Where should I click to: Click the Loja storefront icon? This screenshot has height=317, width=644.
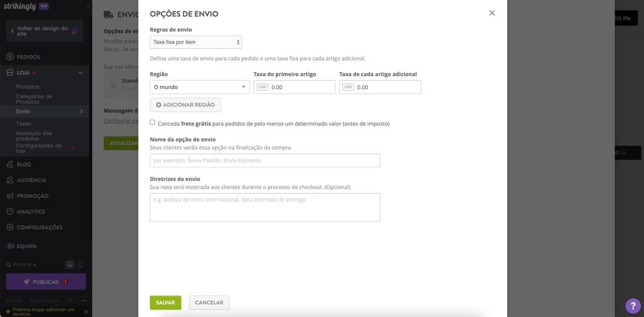coord(9,71)
